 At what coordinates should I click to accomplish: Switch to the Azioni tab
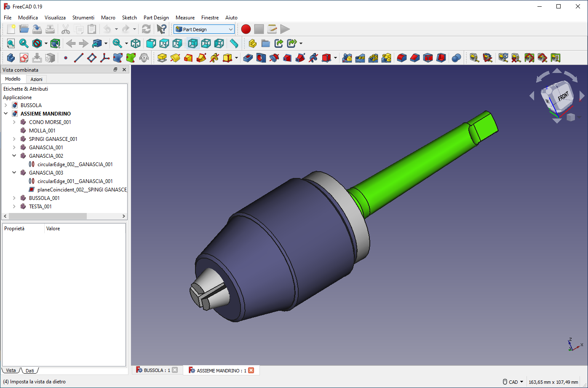tap(36, 79)
